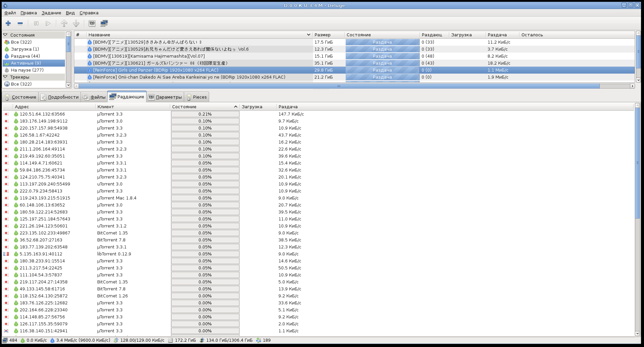
Task: Collapse the Трекеры filter group
Action: point(5,77)
